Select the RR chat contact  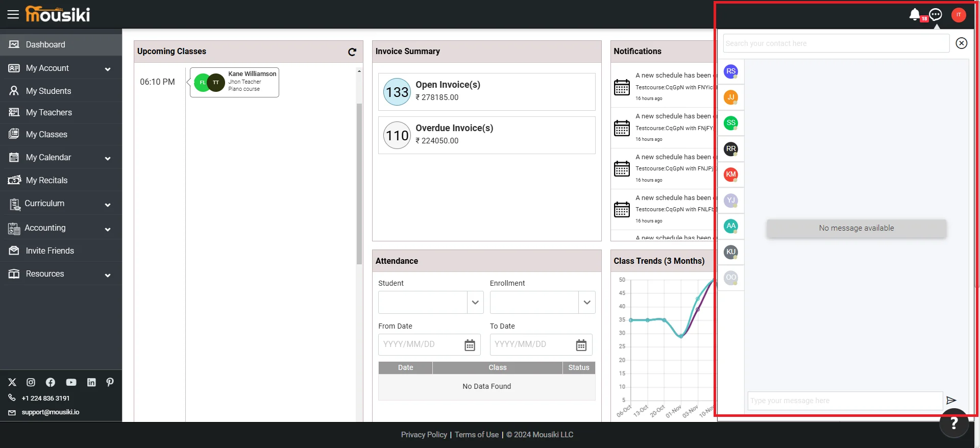click(731, 149)
